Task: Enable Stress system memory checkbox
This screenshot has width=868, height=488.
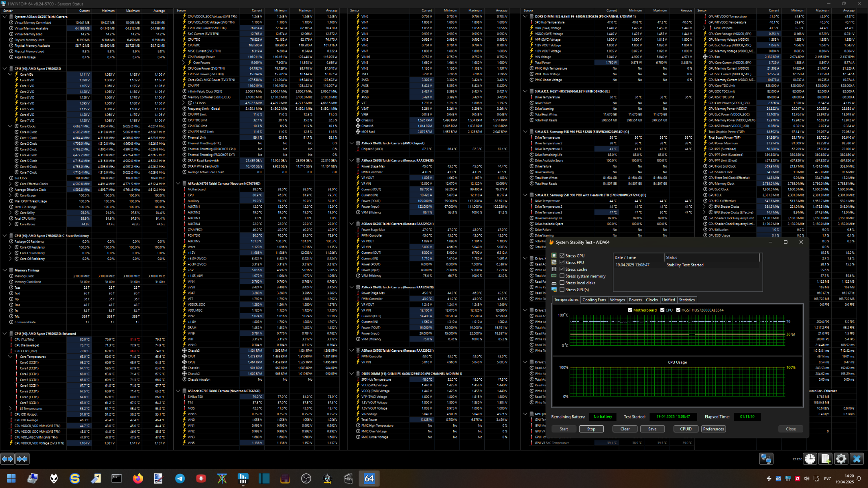Action: tap(562, 276)
